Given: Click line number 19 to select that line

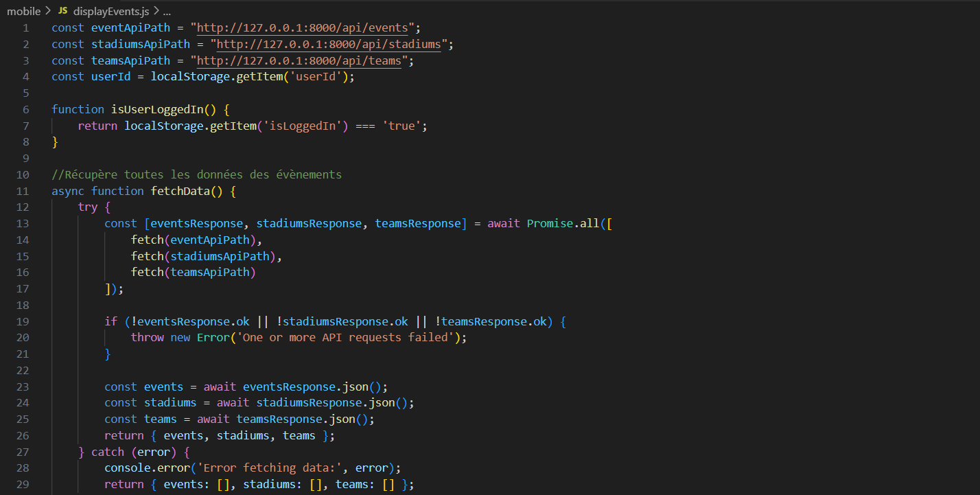Looking at the screenshot, I should click(x=23, y=321).
